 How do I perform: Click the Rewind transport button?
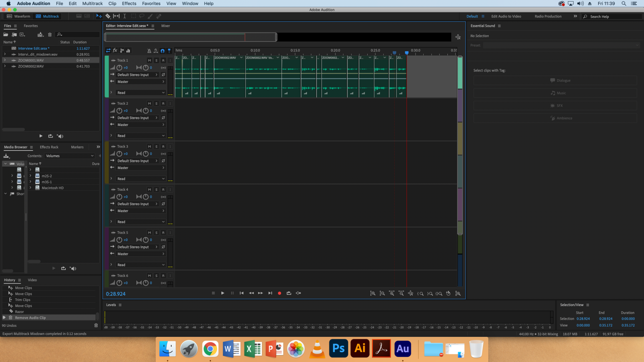(x=251, y=293)
